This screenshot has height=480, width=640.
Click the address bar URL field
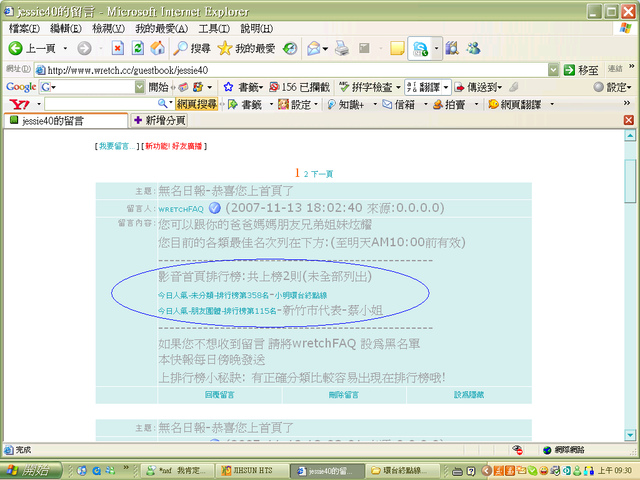point(291,70)
